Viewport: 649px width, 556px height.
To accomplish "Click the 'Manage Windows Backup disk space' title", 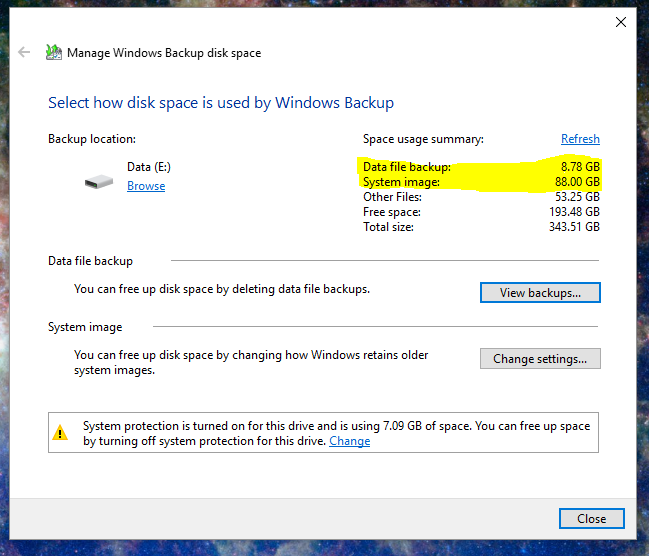I will pyautogui.click(x=164, y=53).
